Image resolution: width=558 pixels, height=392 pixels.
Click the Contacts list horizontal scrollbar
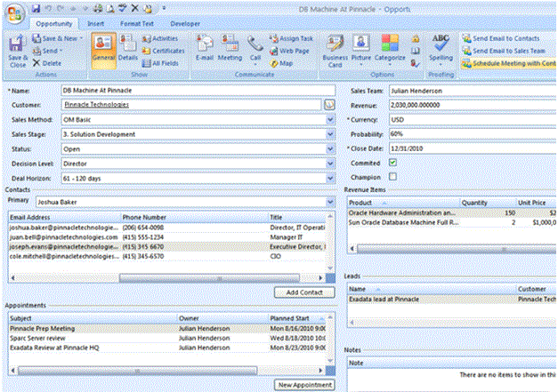[209, 278]
